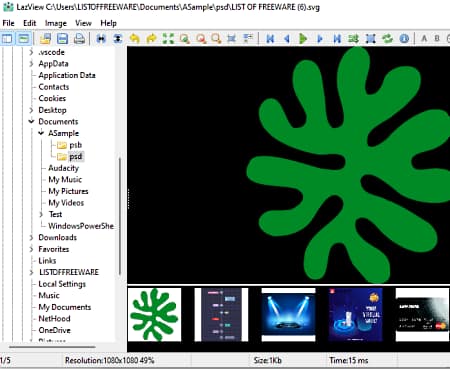Viewport: 450px width, 369px height.
Task: Click the red magnifier zoom icon
Action: click(x=201, y=39)
